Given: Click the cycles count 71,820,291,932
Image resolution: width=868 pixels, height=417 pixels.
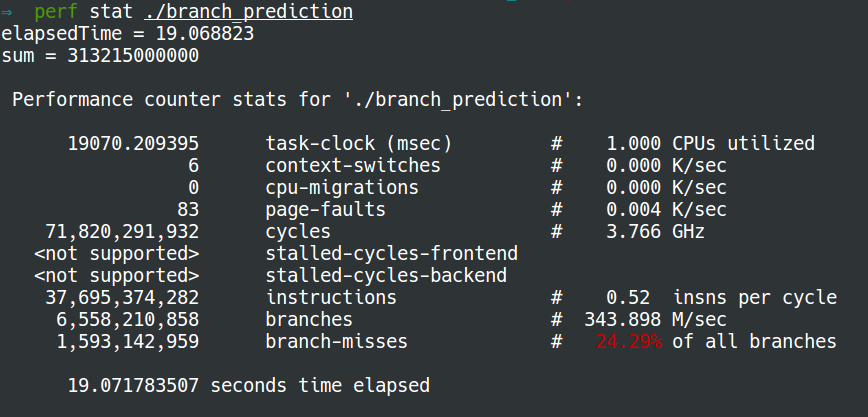Looking at the screenshot, I should (x=122, y=232).
